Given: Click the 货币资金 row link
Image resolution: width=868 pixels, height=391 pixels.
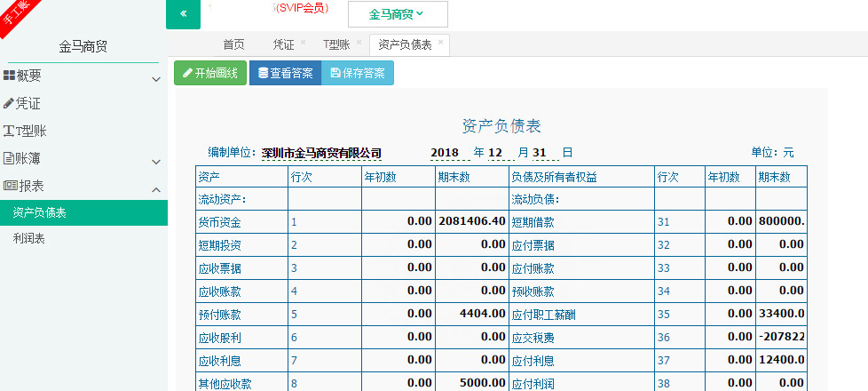Looking at the screenshot, I should 219,221.
